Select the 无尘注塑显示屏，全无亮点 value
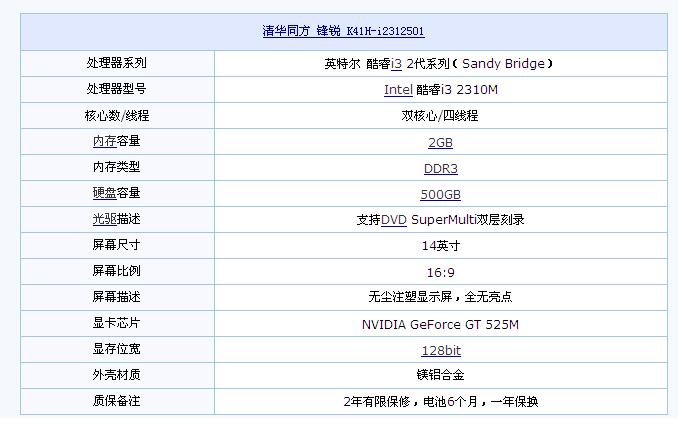The height and width of the screenshot is (425, 685). (440, 297)
